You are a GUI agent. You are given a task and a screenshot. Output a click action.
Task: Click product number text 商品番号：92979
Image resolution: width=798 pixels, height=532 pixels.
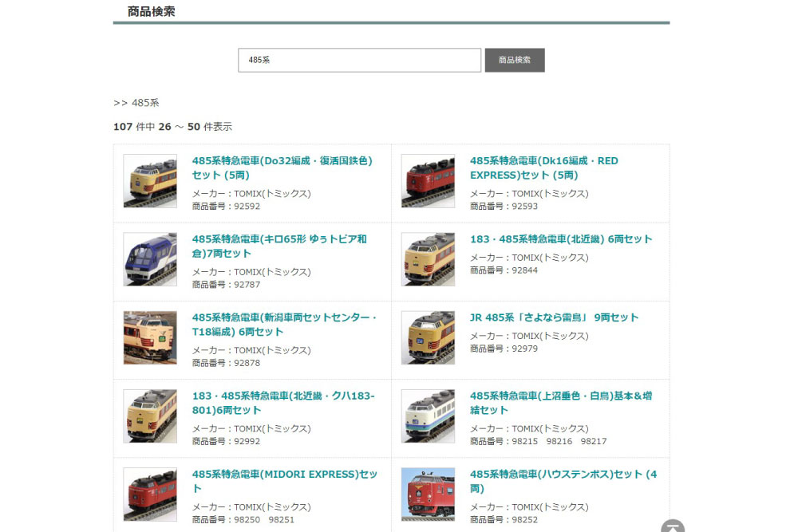(504, 349)
